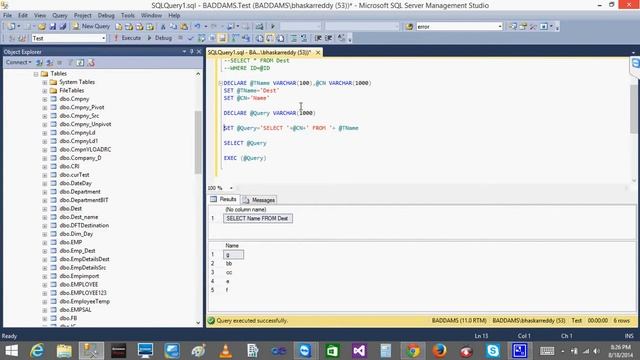Click the New Query button

pyautogui.click(x=91, y=26)
